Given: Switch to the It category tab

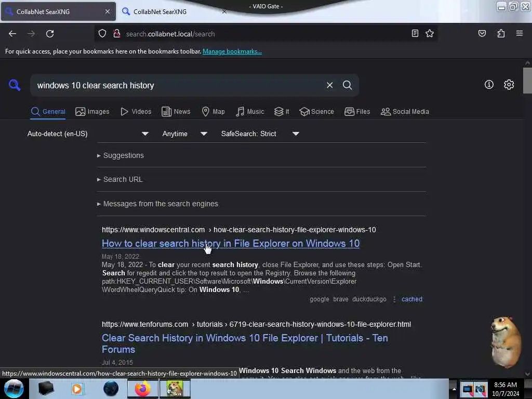Looking at the screenshot, I should coord(282,112).
